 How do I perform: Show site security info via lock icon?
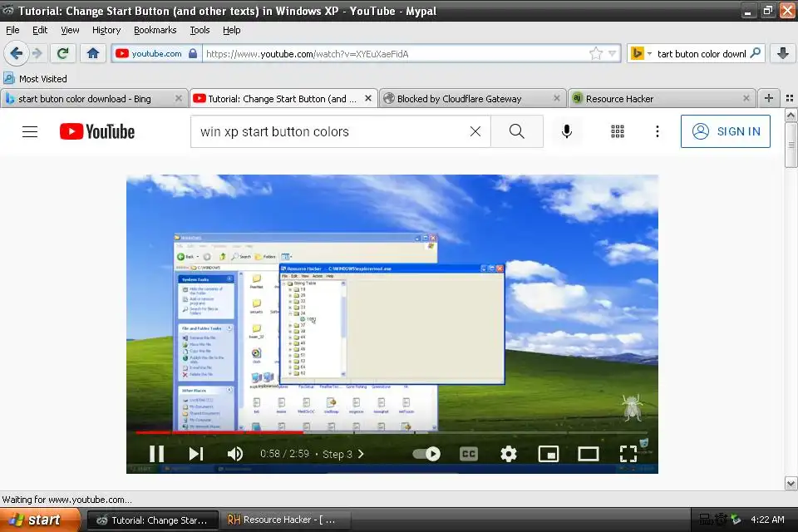coord(193,53)
